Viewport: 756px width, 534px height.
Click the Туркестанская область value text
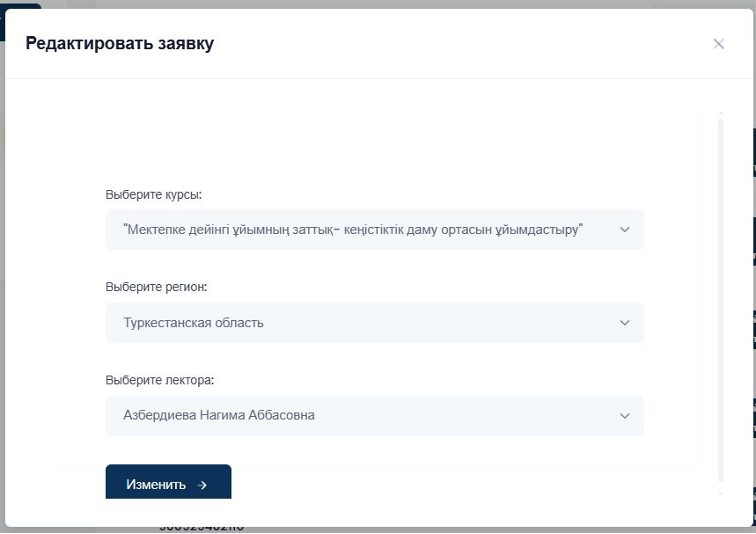[x=193, y=323]
